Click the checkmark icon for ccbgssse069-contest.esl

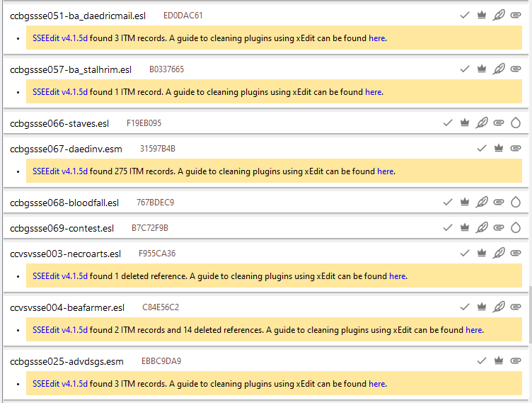pos(448,227)
